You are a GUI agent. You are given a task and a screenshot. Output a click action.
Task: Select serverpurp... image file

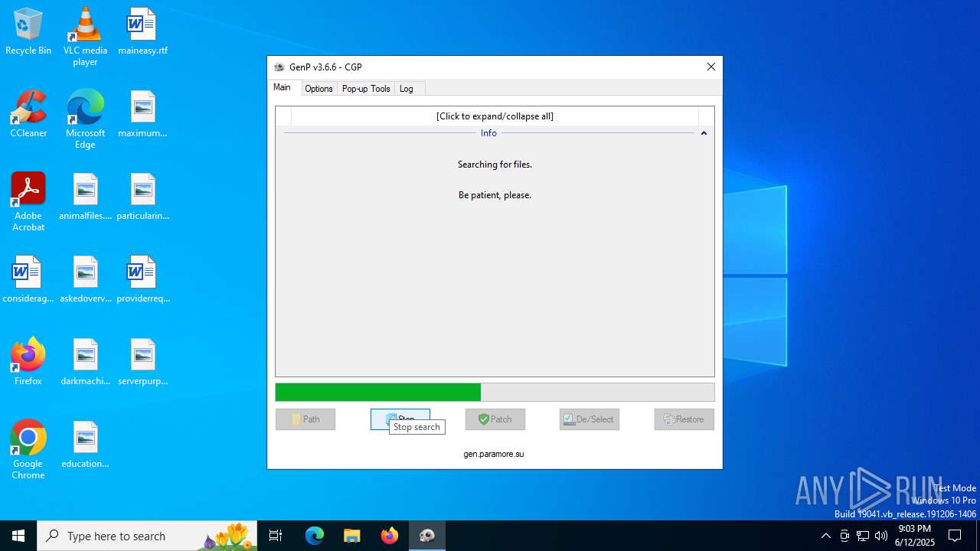[x=142, y=363]
